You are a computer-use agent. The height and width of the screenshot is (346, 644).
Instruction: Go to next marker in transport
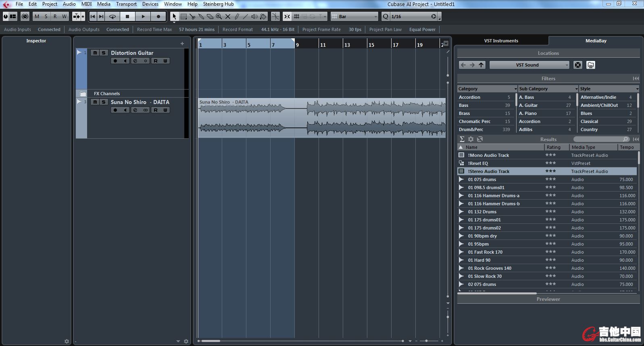(101, 17)
